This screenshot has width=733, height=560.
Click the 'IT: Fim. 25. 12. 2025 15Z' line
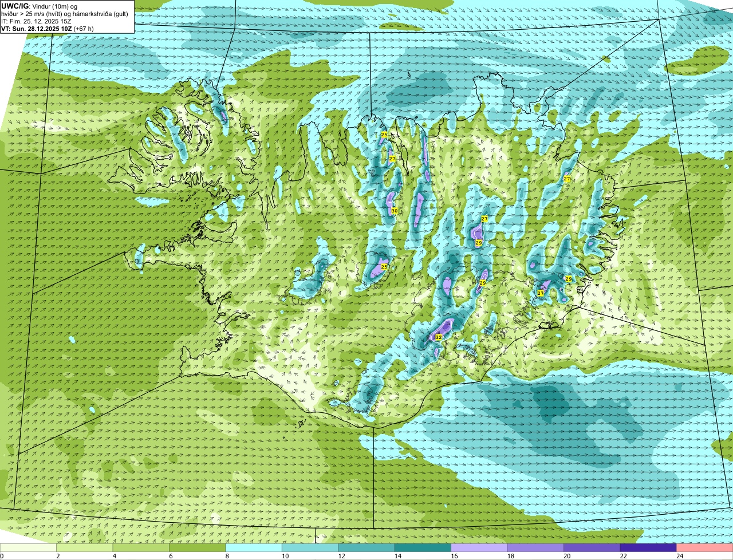[36, 21]
